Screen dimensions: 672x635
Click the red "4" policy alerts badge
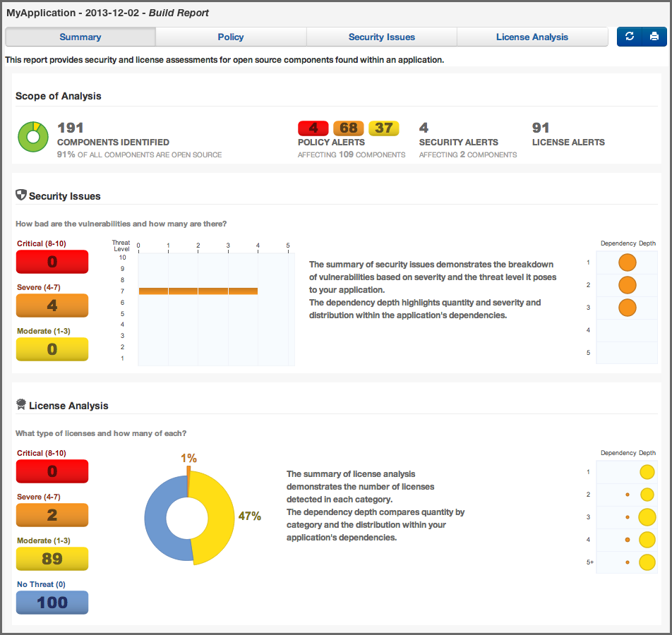313,128
